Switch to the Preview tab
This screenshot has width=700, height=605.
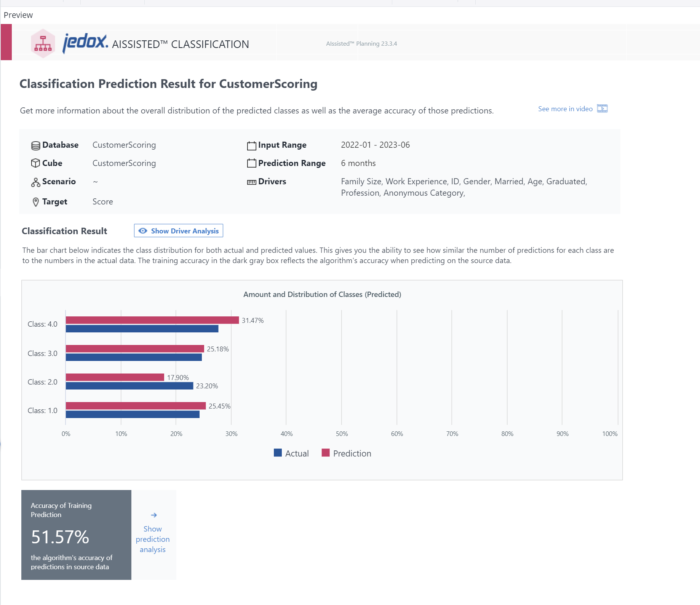coord(18,15)
